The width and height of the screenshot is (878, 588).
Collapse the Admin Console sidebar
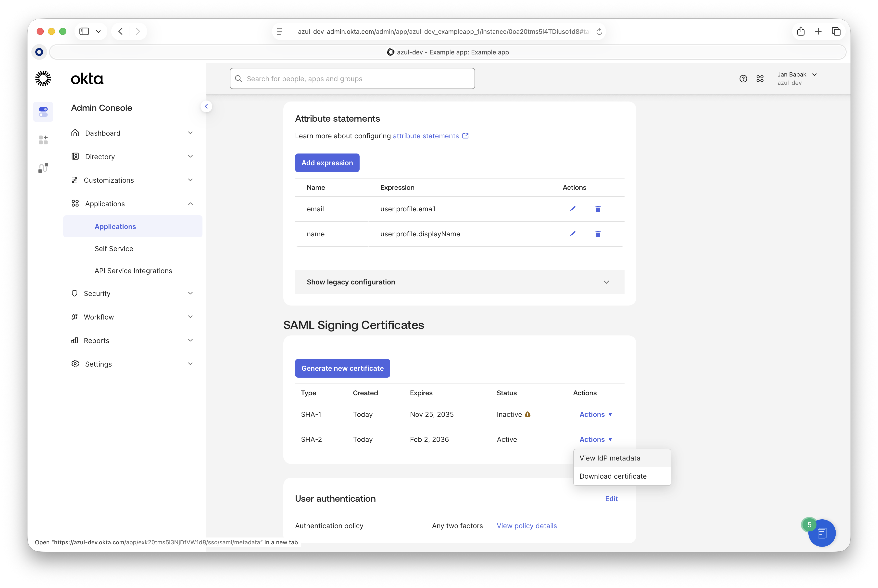click(206, 106)
